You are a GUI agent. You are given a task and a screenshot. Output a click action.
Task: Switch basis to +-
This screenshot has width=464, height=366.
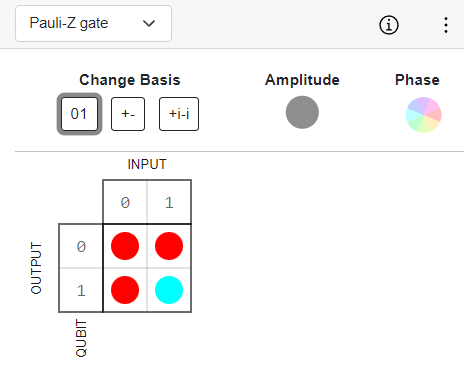128,114
